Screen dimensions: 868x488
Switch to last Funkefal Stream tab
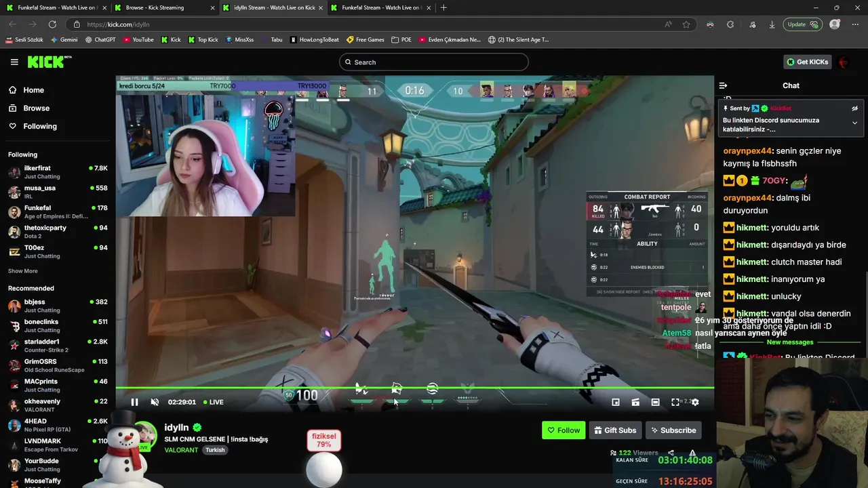click(380, 7)
